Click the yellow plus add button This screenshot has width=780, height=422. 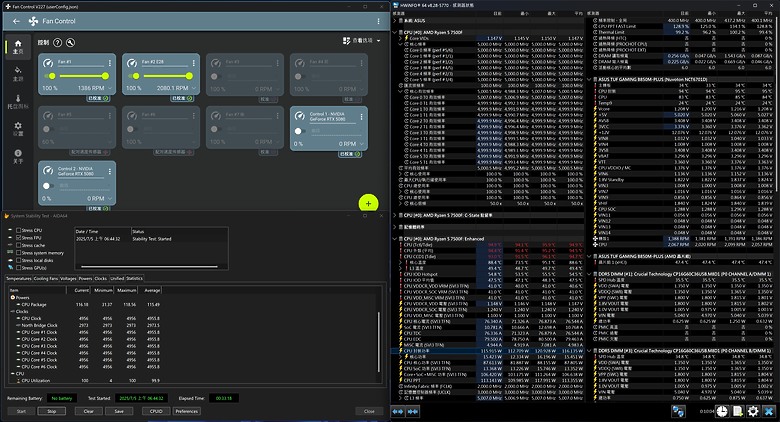pyautogui.click(x=368, y=203)
